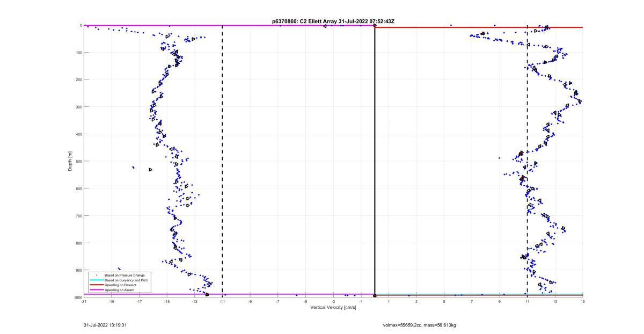Screen dimensions: 644x334
Task: Click x-axis tick label 15
Action: 583,302
